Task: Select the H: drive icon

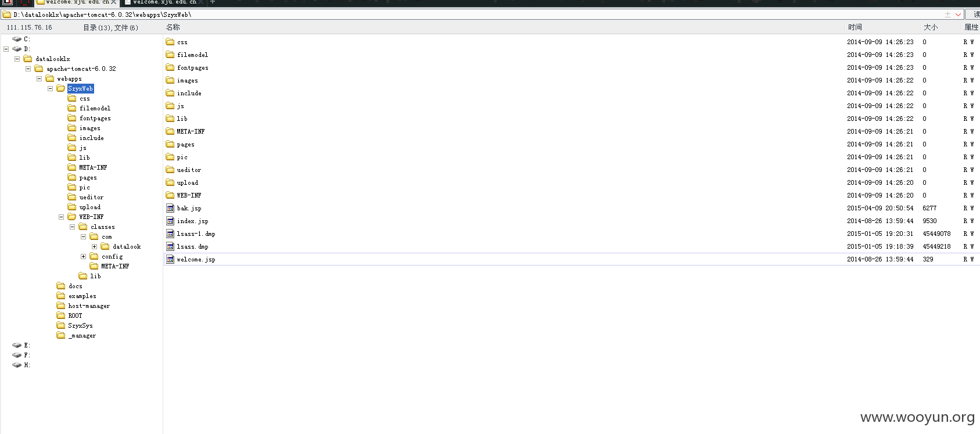Action: coord(17,365)
